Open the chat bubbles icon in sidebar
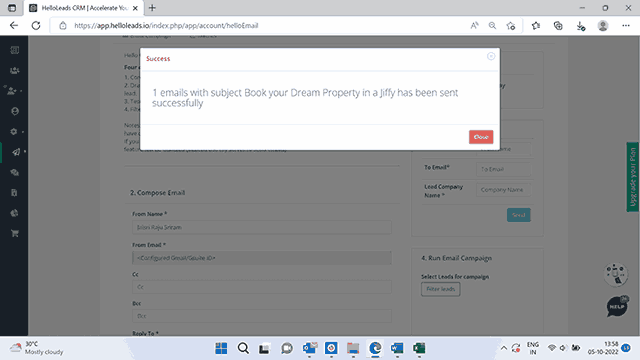Image resolution: width=640 pixels, height=360 pixels. coord(15,172)
